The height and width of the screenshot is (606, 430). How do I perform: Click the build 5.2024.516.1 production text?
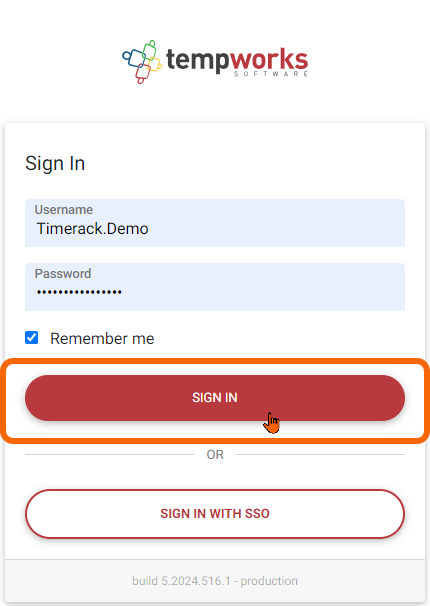pos(215,581)
